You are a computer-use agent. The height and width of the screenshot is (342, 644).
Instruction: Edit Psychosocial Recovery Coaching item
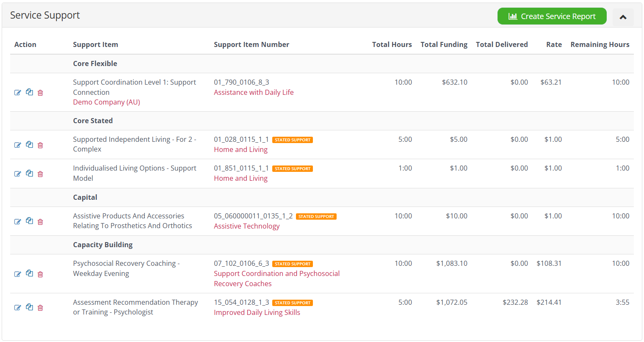point(18,274)
